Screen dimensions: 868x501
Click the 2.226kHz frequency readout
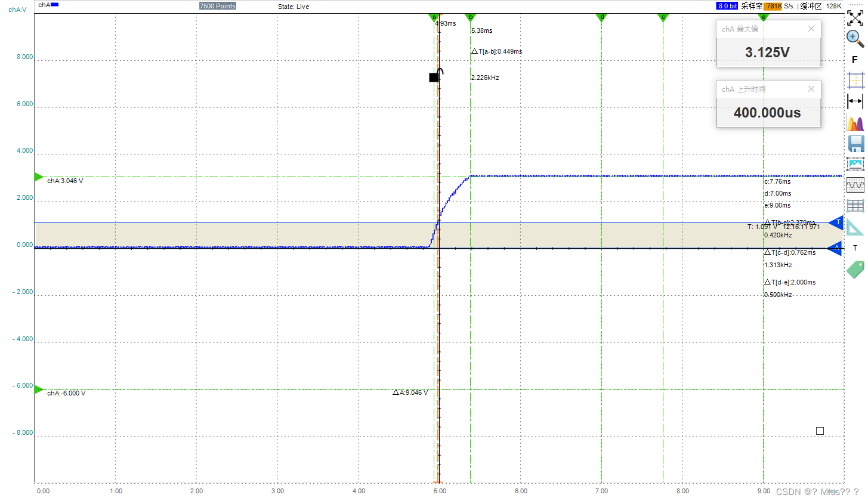point(485,78)
